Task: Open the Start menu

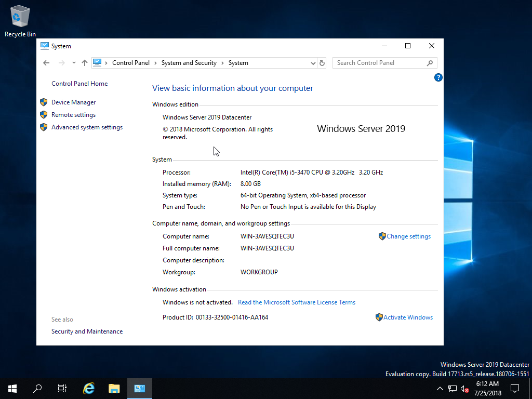Action: click(x=12, y=389)
